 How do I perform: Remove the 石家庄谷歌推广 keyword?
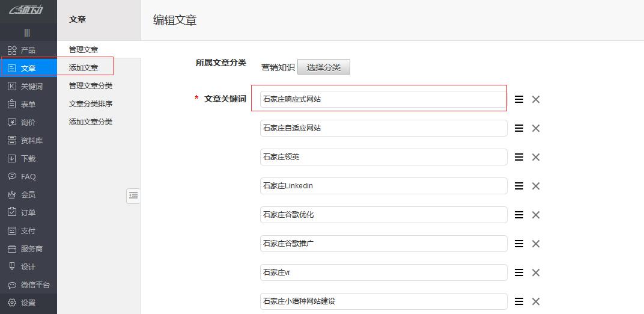[536, 244]
